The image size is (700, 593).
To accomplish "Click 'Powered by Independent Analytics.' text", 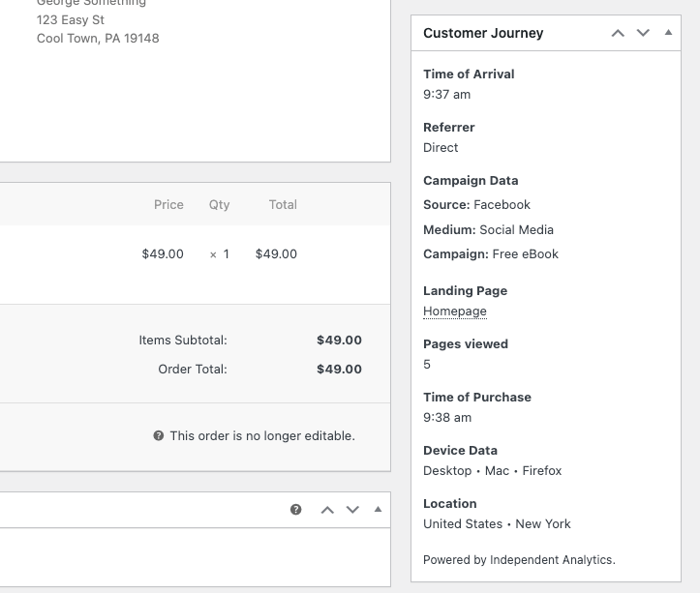I will [519, 560].
